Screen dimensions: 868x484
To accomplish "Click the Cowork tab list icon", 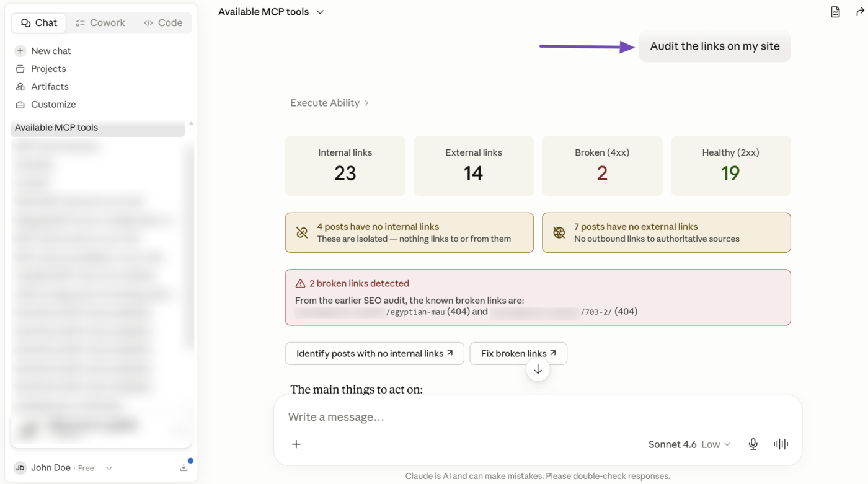I will [x=80, y=23].
